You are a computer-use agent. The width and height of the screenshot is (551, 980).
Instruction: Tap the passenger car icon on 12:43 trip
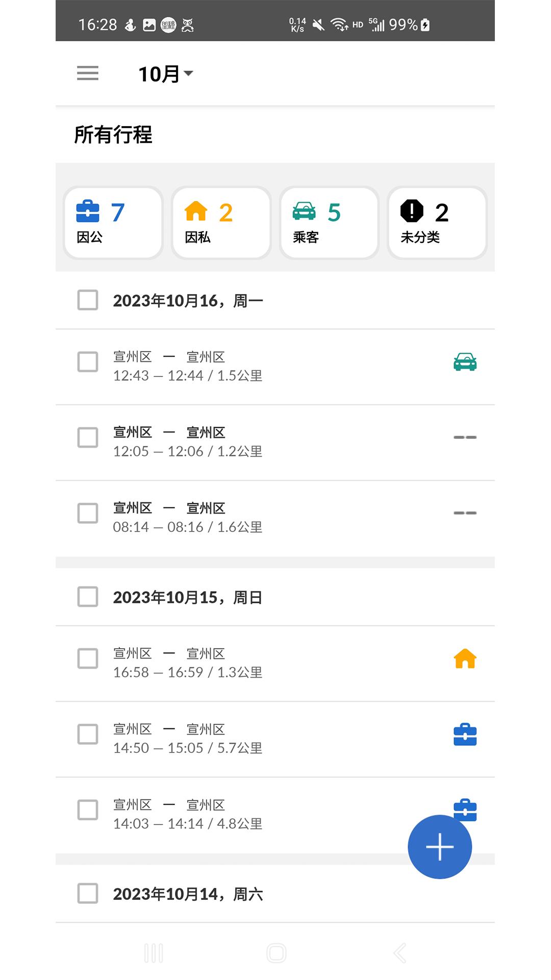[x=465, y=362]
